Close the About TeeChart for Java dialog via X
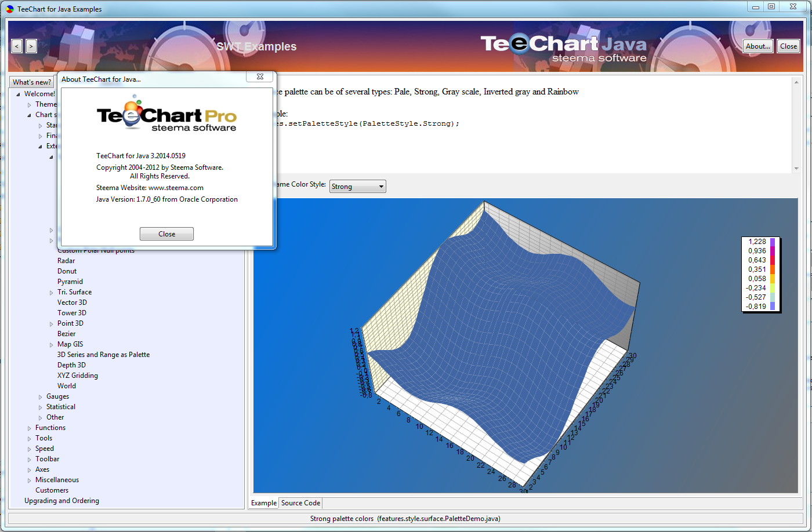 tap(260, 76)
